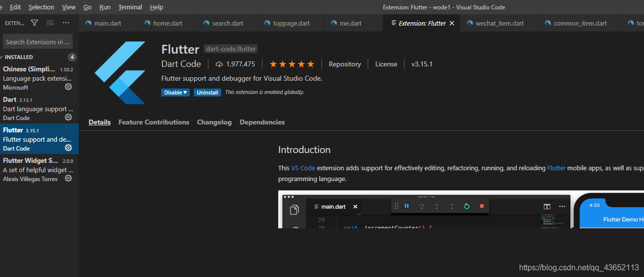Click the dart-code.flutter identifier label
Viewport: 644px width, 277px height.
tap(231, 49)
